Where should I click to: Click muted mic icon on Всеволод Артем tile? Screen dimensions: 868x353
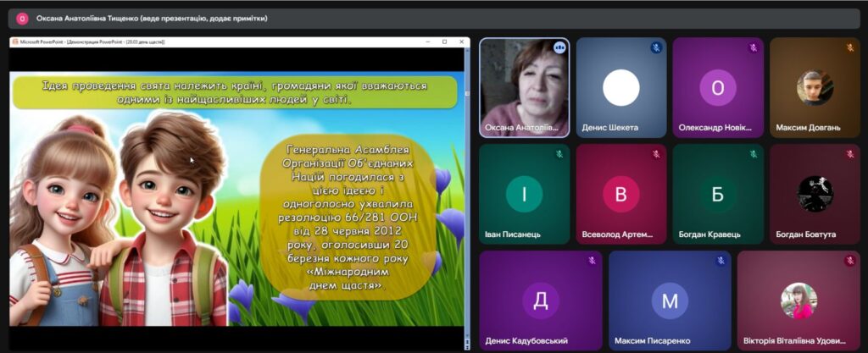tap(656, 155)
